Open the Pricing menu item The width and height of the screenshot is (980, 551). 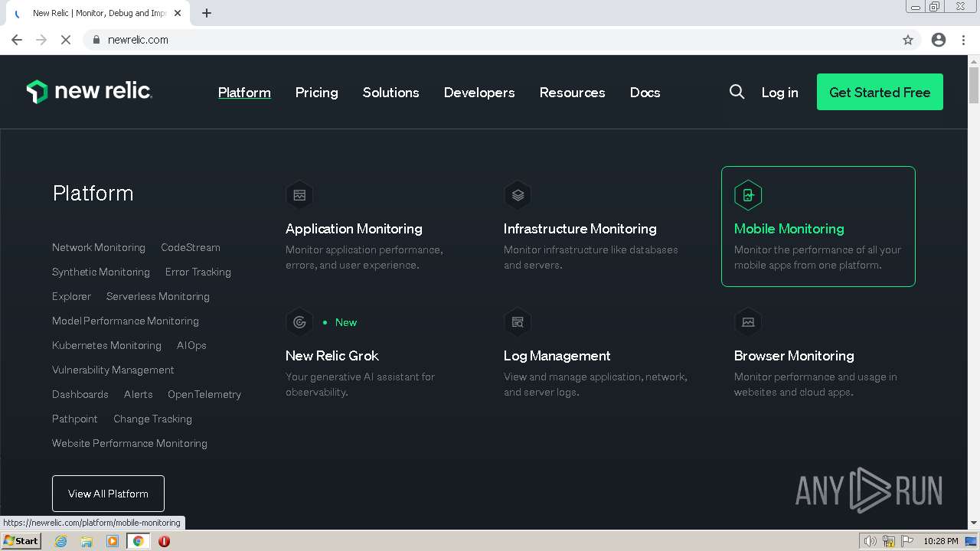(x=316, y=92)
